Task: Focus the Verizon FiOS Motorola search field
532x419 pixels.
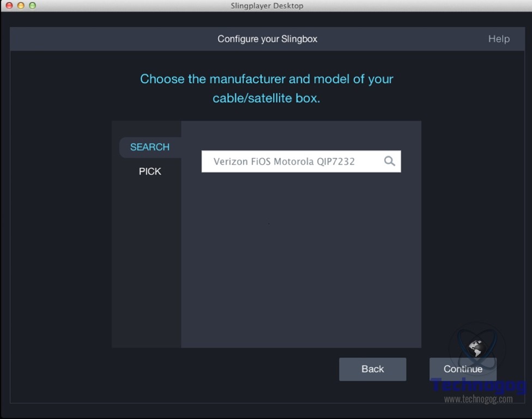Action: coord(289,161)
